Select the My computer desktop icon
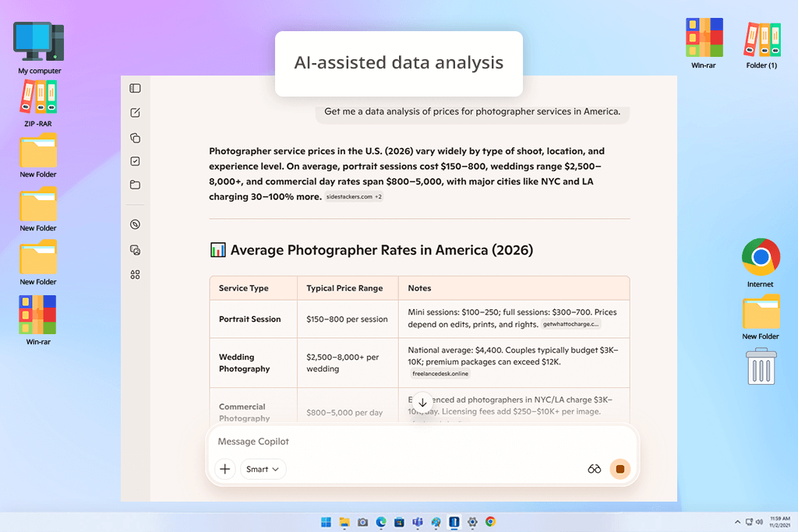 (x=39, y=48)
